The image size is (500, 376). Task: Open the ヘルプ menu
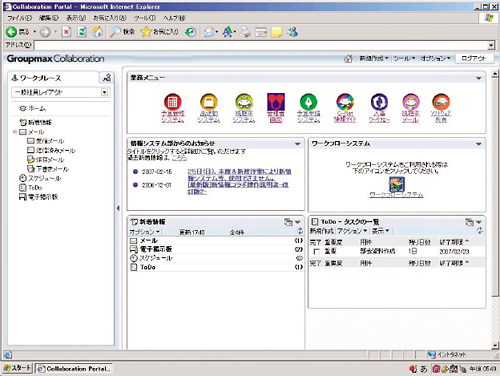coord(173,18)
